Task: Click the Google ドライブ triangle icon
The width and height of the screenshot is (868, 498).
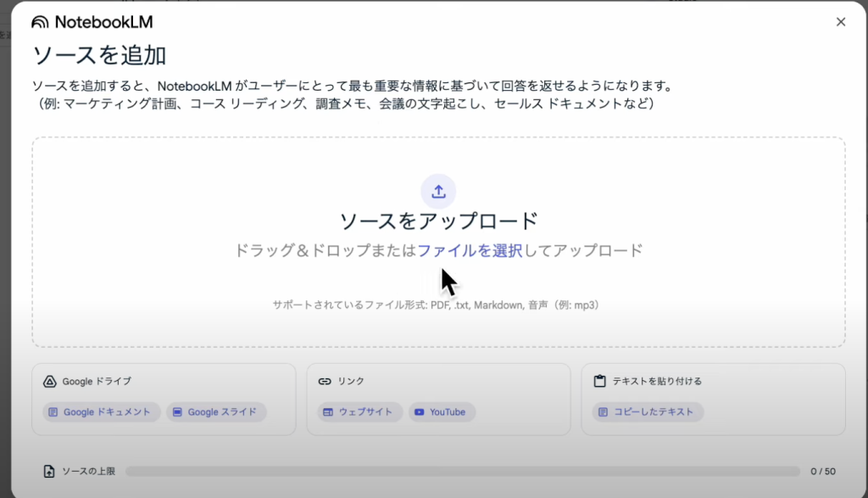Action: pos(50,381)
